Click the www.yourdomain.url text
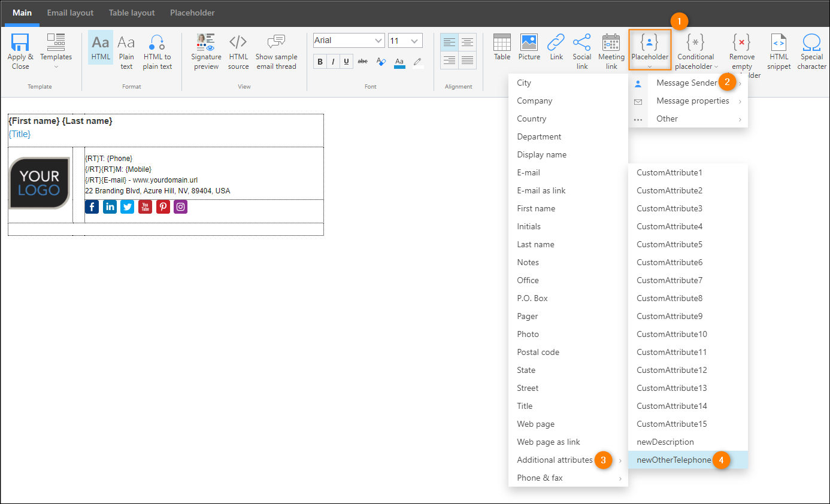Screen dimensions: 830x504 [165, 180]
